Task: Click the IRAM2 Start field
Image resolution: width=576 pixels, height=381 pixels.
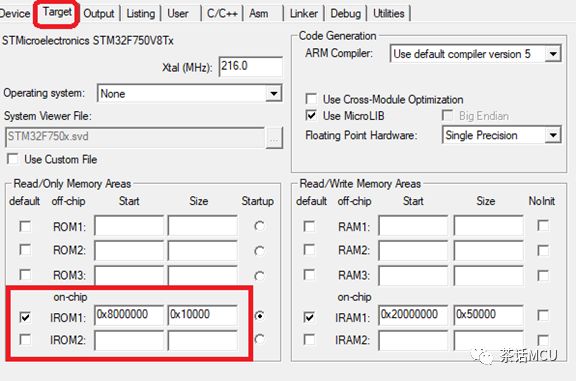Action: tap(413, 340)
